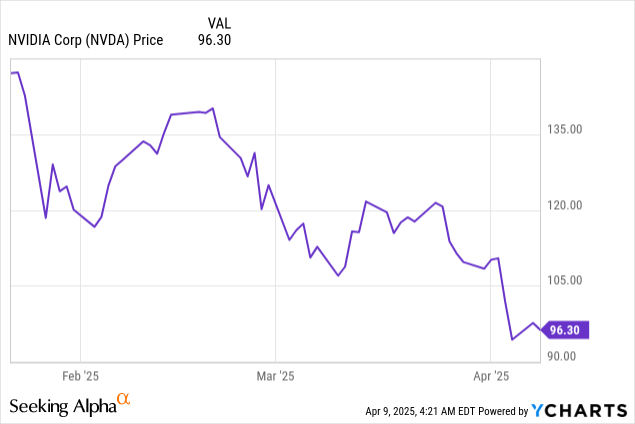This screenshot has width=635, height=424.
Task: Open the Seeking Alpha logo text
Action: click(x=62, y=406)
